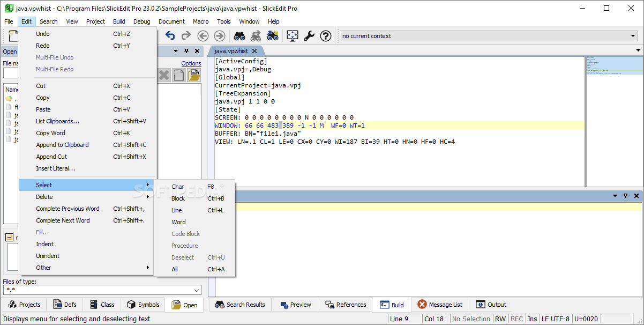The width and height of the screenshot is (644, 325).
Task: Collapse the minus box in Open panel
Action: (x=9, y=238)
